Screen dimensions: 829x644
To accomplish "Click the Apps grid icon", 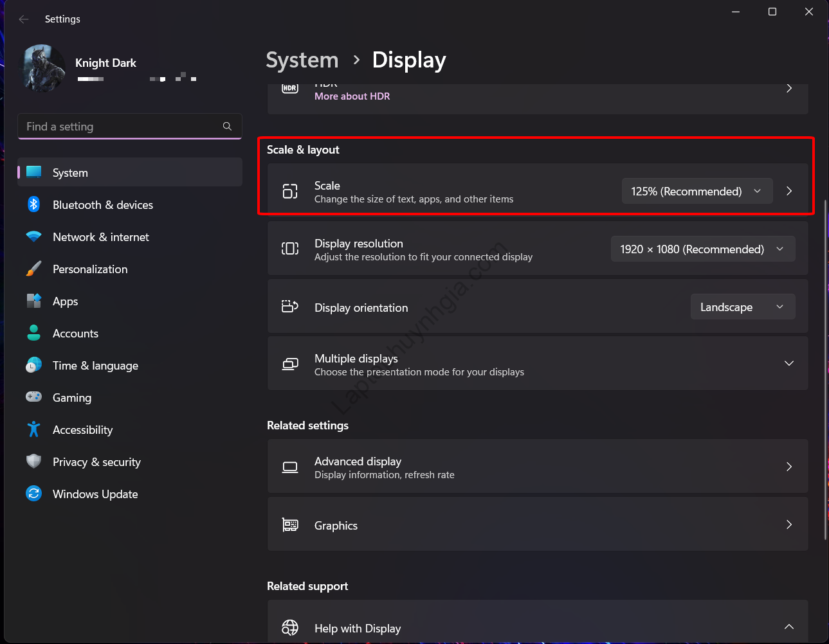I will (34, 301).
